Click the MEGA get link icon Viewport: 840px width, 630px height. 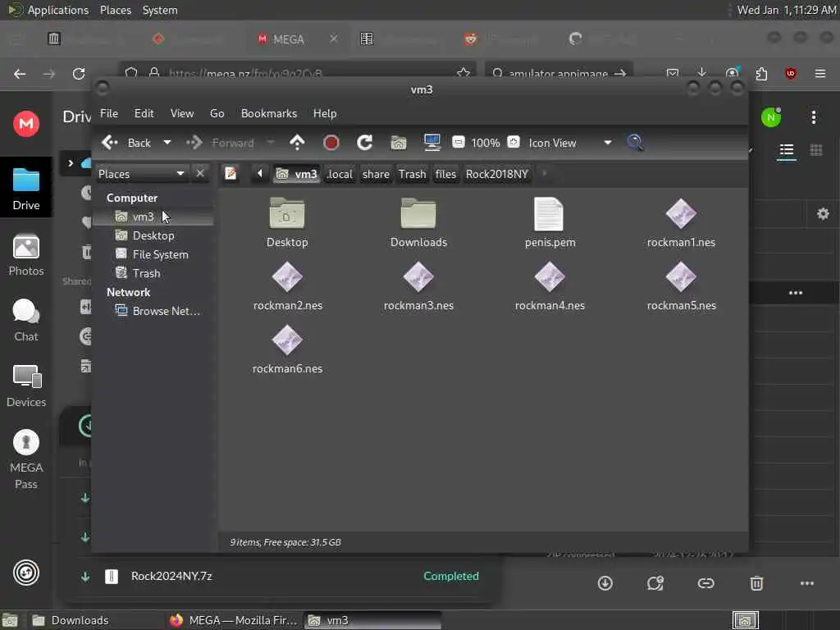pos(705,583)
